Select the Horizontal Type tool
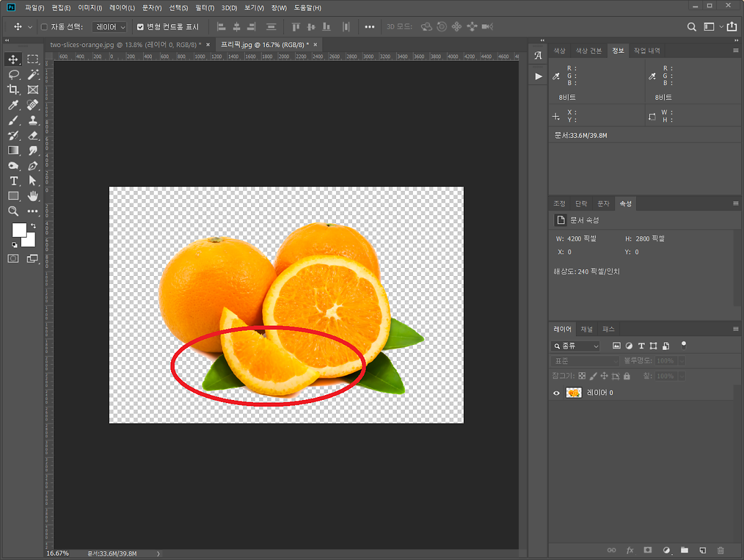This screenshot has height=560, width=744. pos(13,180)
